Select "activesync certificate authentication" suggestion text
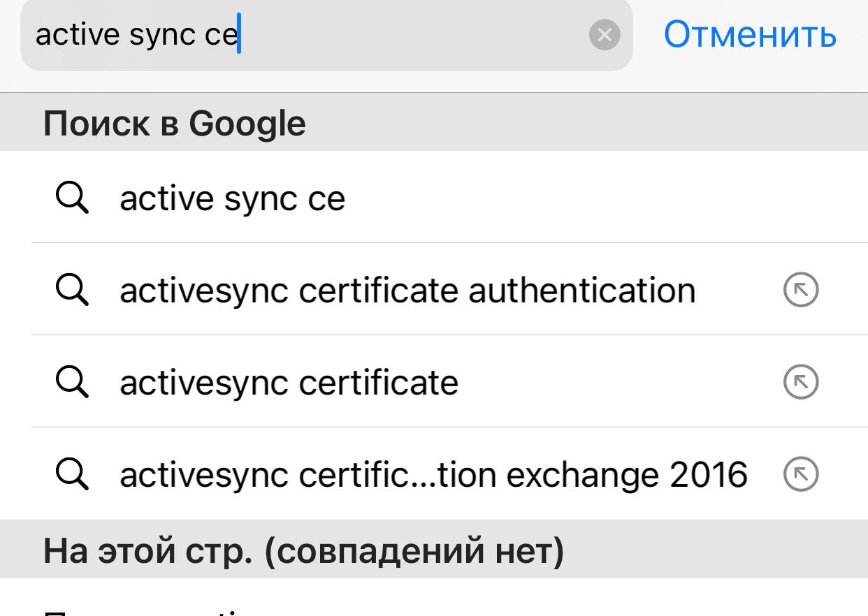The width and height of the screenshot is (868, 616). (x=407, y=291)
